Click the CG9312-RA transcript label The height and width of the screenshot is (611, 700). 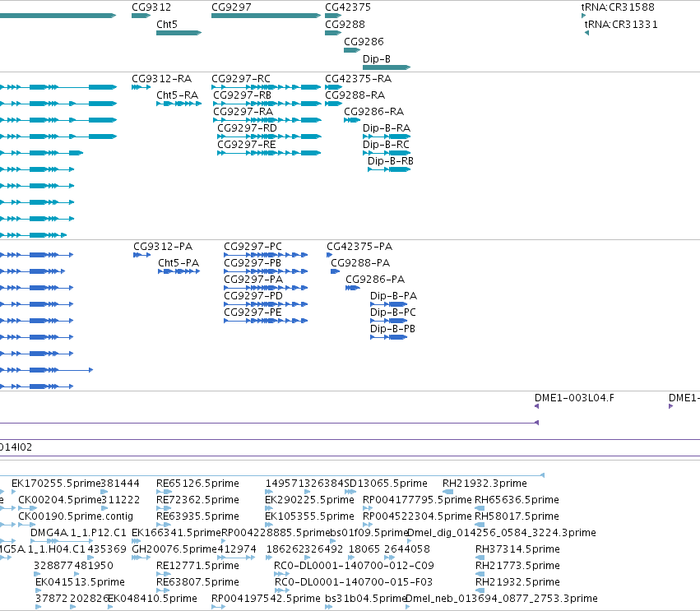[x=161, y=79]
